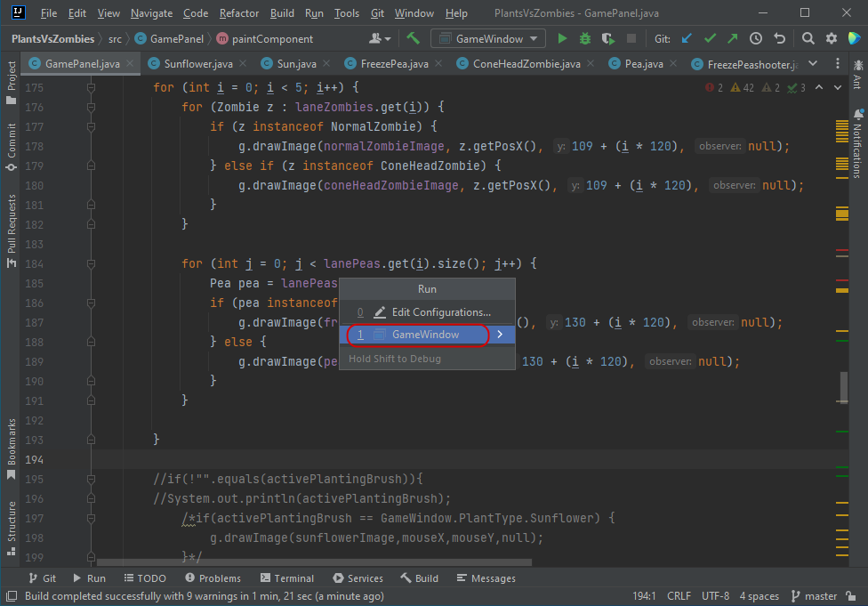Collapse code fold at line 184
868x606 pixels.
(91, 263)
